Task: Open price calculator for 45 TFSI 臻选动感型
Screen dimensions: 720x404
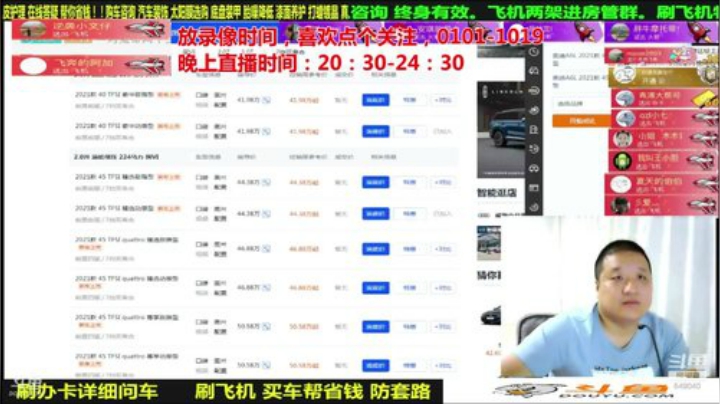Action: tap(267, 213)
